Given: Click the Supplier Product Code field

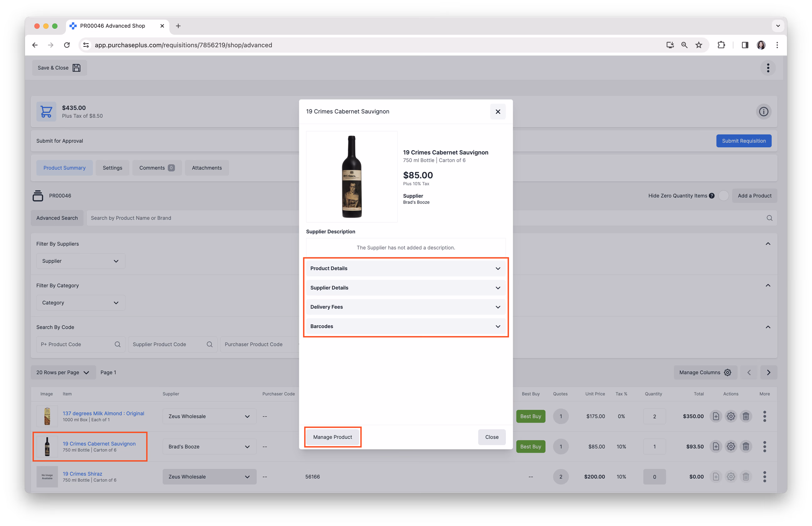Looking at the screenshot, I should point(173,344).
